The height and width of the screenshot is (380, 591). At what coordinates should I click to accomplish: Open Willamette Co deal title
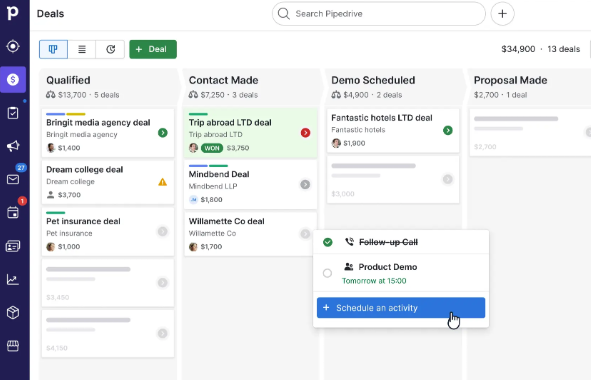[x=227, y=221]
